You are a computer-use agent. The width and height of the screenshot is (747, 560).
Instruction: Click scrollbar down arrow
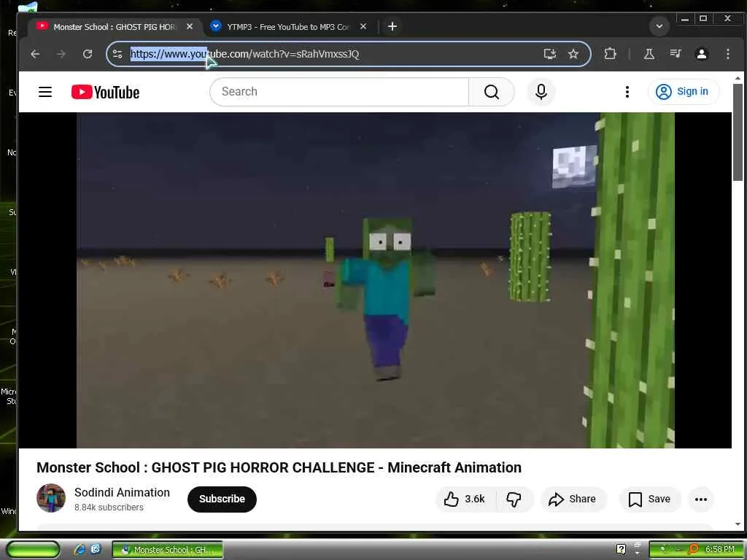(x=738, y=524)
